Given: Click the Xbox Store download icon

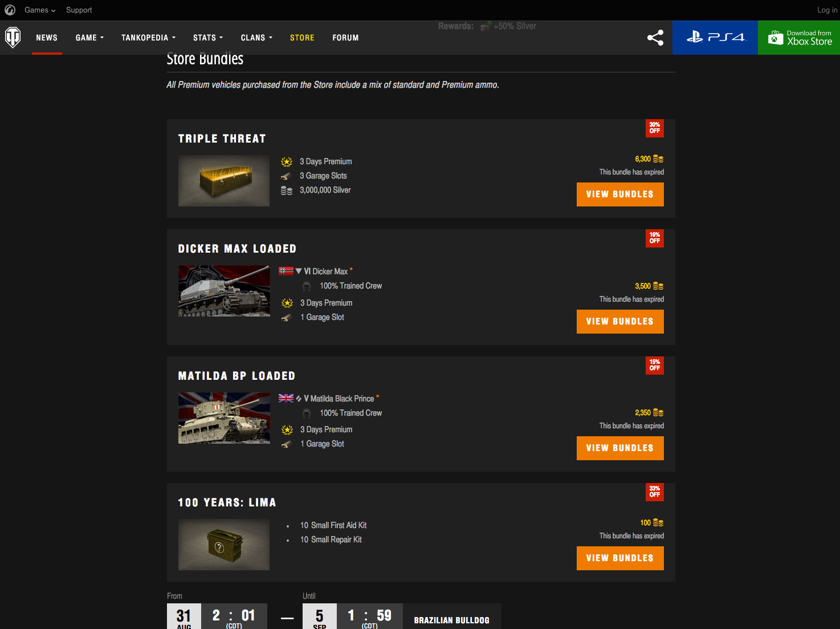Looking at the screenshot, I should (x=776, y=38).
